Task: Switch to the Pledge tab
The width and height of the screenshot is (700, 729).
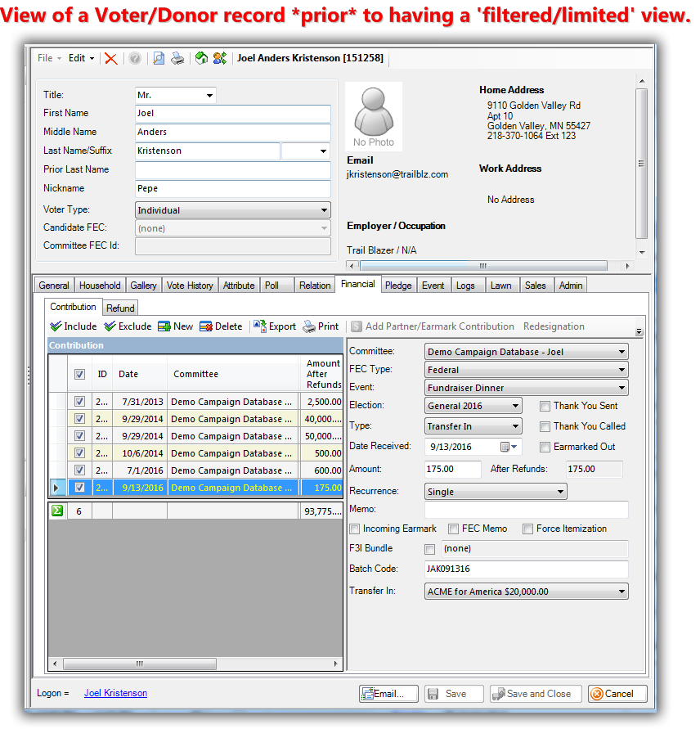Action: (x=398, y=286)
